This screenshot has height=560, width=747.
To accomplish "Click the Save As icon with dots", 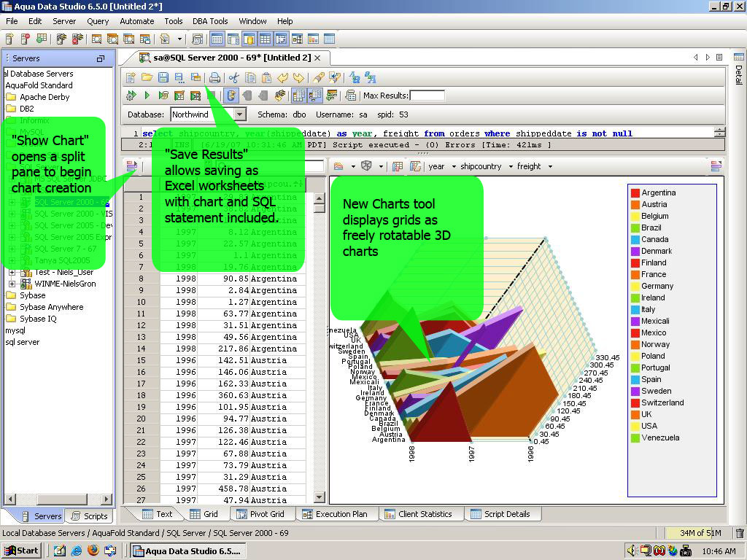I will click(179, 77).
